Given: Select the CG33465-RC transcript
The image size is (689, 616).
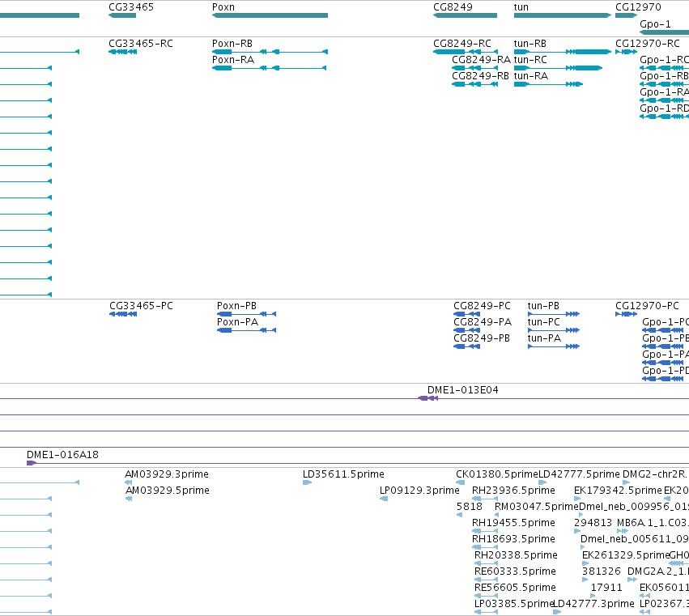Looking at the screenshot, I should coord(122,52).
